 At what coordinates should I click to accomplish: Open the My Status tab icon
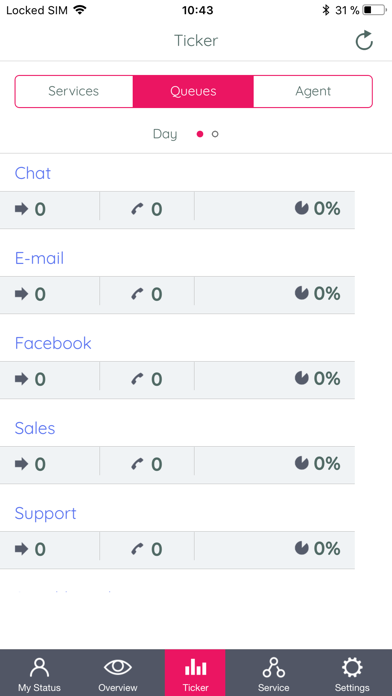tap(40, 669)
